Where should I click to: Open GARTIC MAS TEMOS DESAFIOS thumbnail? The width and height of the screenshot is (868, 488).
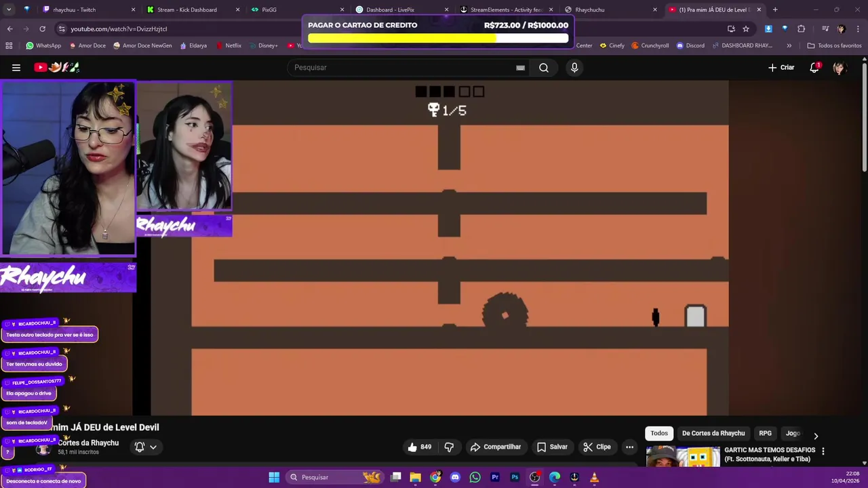tap(683, 456)
